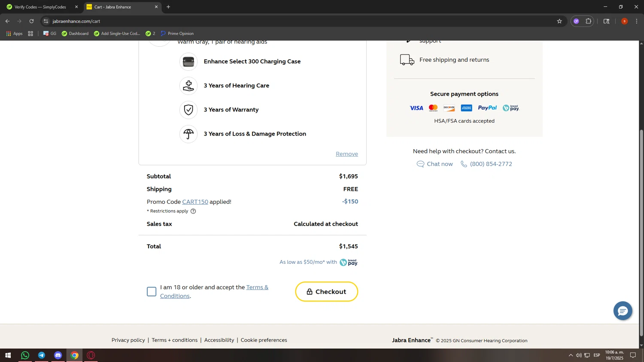Open a new browser tab
Image resolution: width=644 pixels, height=362 pixels.
[168, 7]
